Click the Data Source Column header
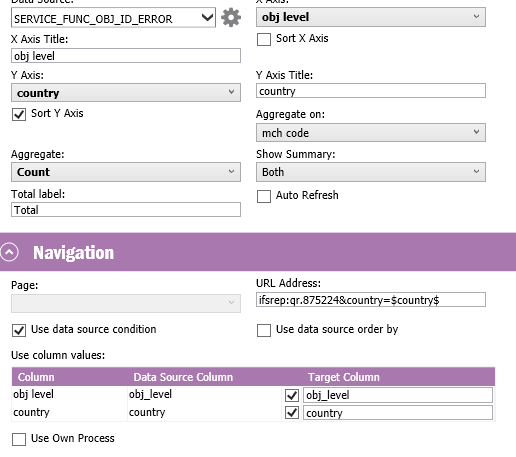 point(183,377)
